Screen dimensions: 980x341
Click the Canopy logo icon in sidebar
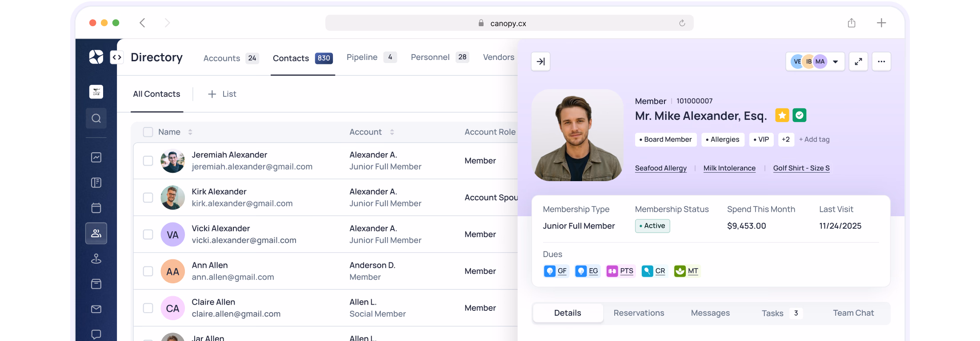pyautogui.click(x=96, y=57)
